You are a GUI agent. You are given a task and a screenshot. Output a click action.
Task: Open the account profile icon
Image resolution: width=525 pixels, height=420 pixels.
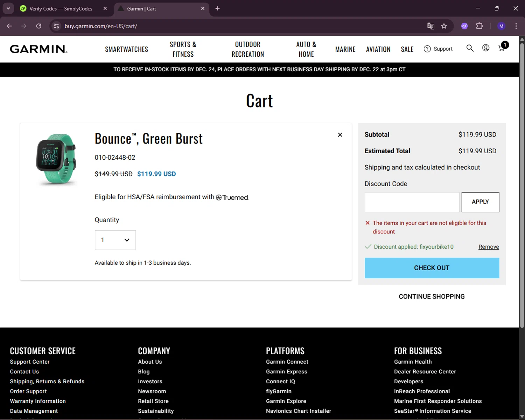pos(486,48)
